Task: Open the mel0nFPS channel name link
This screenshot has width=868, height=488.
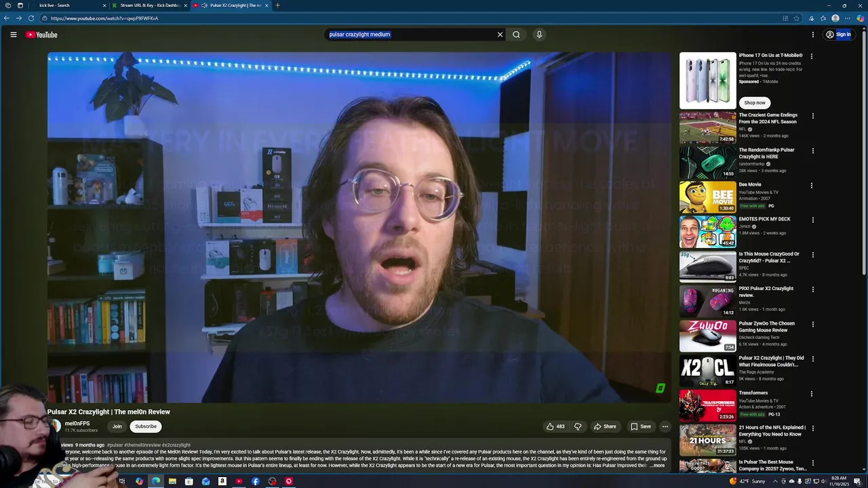Action: [77, 423]
